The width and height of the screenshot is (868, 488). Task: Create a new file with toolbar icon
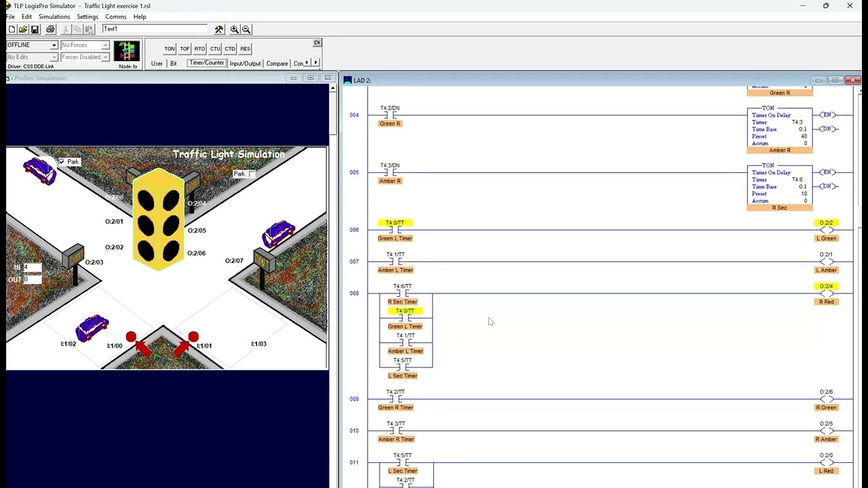click(x=12, y=29)
